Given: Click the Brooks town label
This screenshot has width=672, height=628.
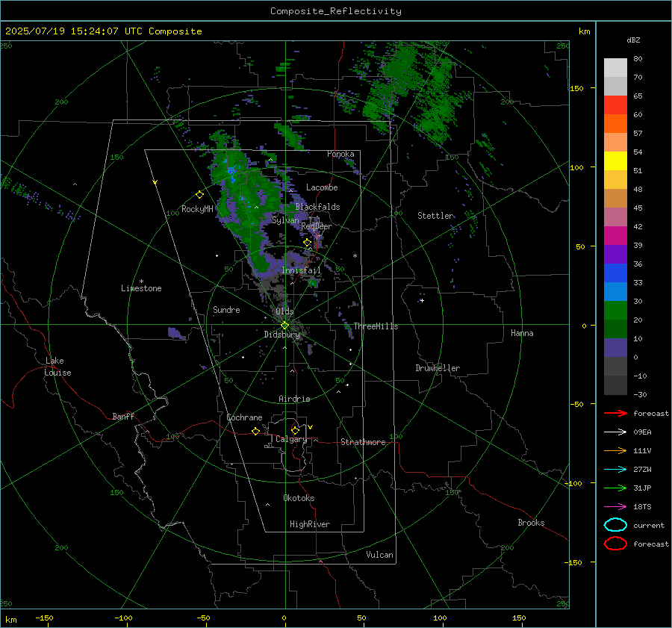Looking at the screenshot, I should 531,523.
